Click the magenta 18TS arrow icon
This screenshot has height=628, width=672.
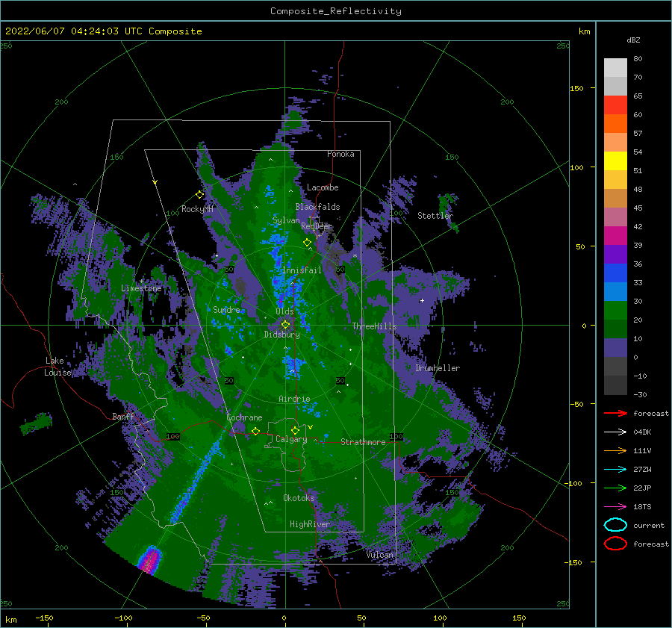(615, 507)
